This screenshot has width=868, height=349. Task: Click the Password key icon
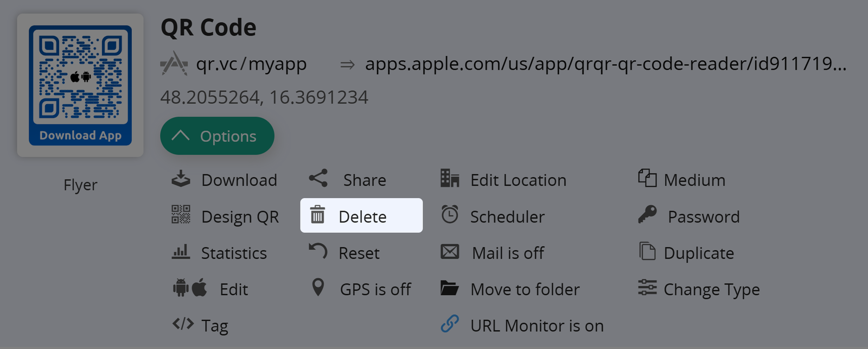647,215
